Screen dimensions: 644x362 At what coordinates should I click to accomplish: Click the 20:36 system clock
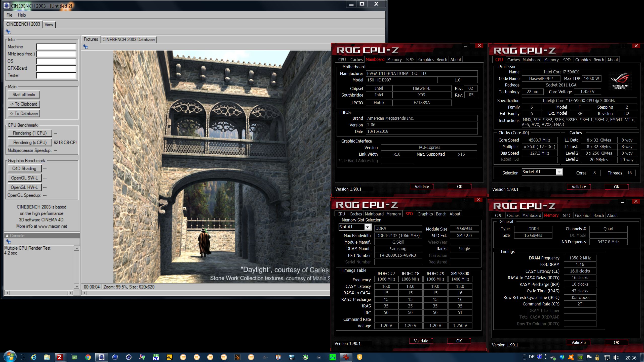(x=631, y=358)
